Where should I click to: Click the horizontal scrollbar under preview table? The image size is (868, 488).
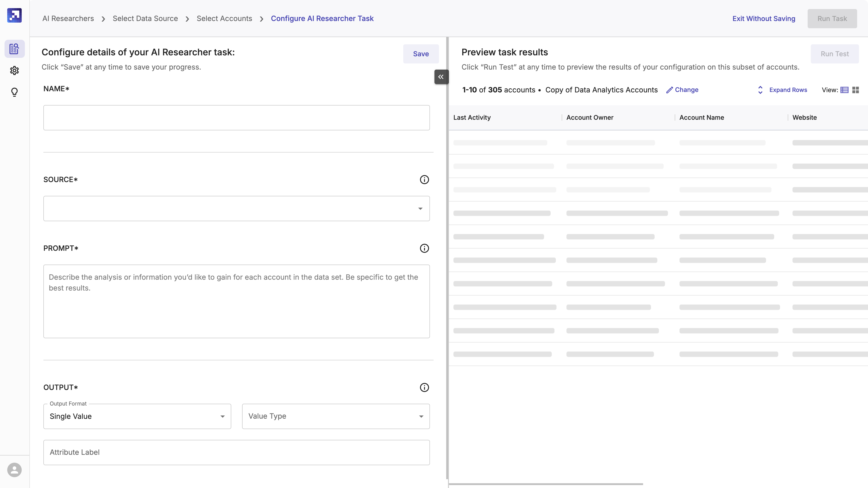point(546,484)
